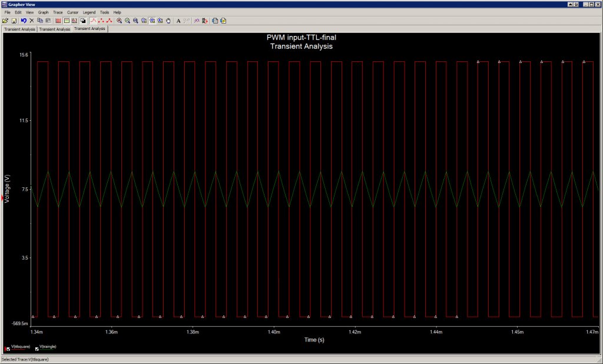This screenshot has height=364, width=603.
Task: Open the Cursor menu
Action: (x=72, y=12)
